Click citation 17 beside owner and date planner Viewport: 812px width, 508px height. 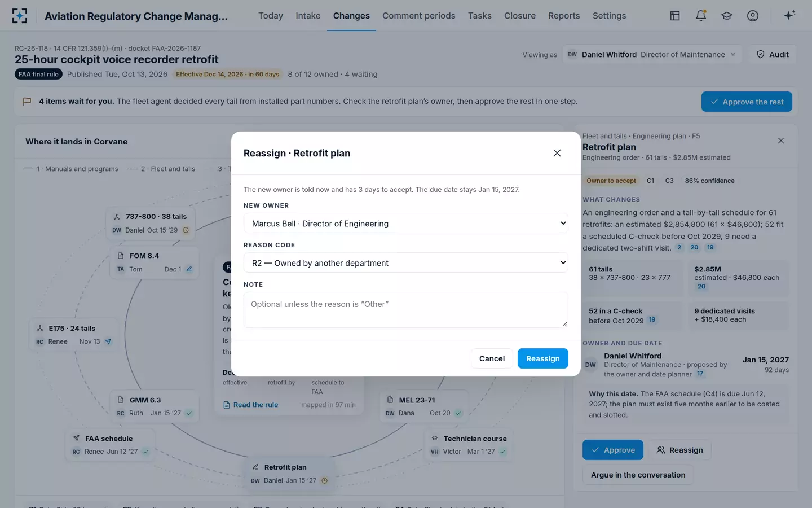pyautogui.click(x=700, y=374)
